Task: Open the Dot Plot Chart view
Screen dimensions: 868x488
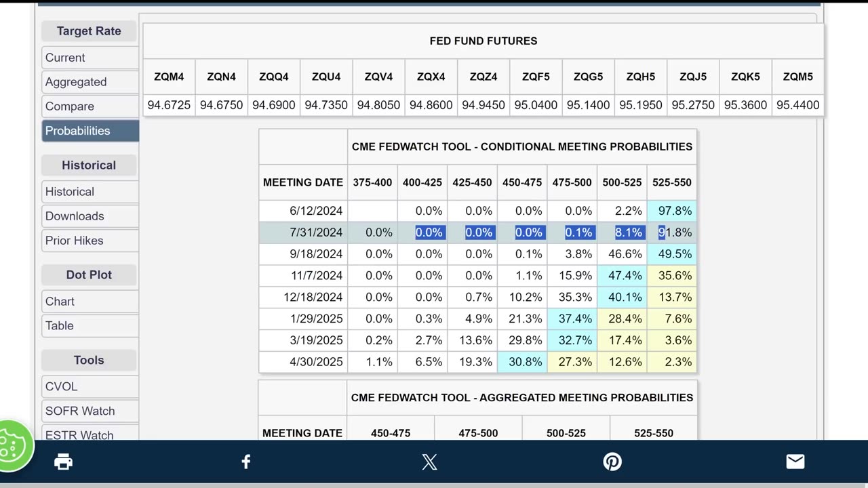Action: tap(90, 302)
